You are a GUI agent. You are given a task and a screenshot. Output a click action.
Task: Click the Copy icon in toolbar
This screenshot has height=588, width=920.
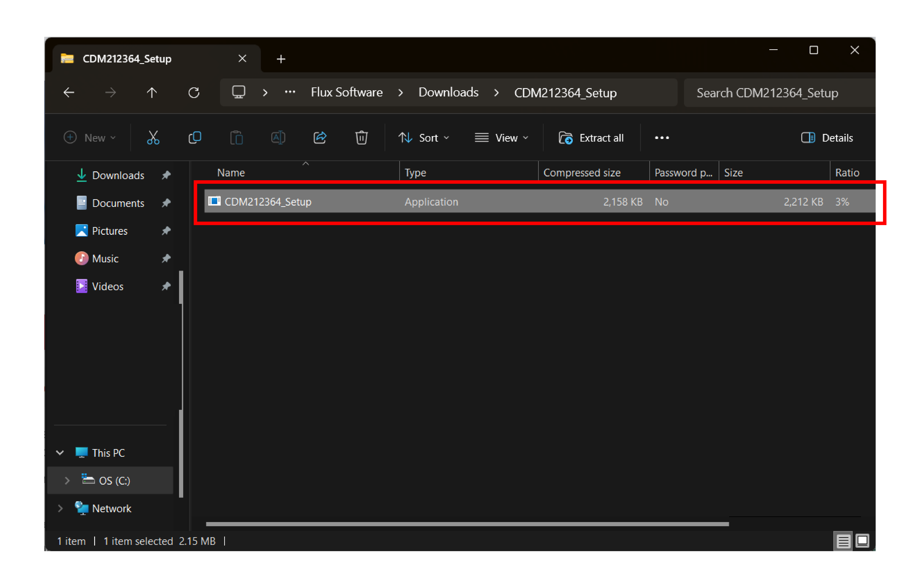point(195,138)
